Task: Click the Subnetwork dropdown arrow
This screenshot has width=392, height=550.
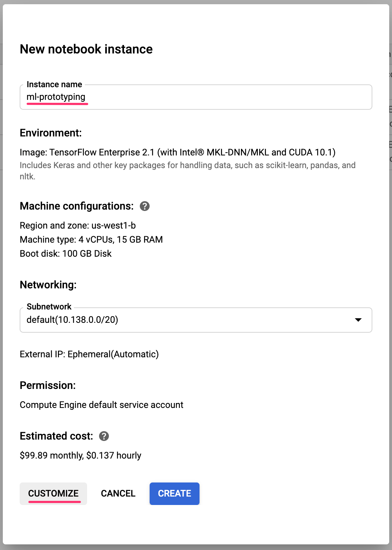Action: [358, 320]
